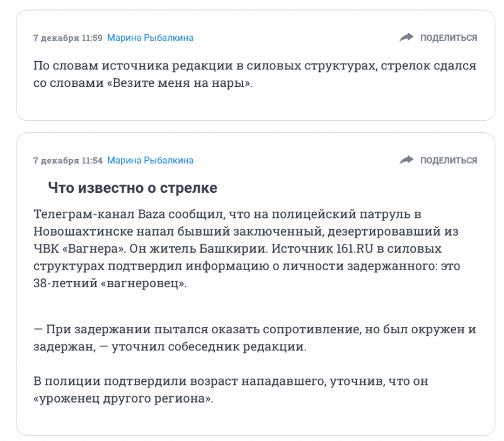Open author Марина Рыбалкина in the 11:54 post
The image size is (504, 441).
[x=150, y=160]
